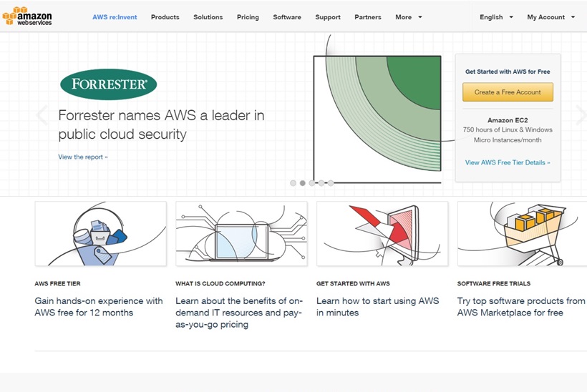Click Learn about the benefits link
Image resolution: width=587 pixels, height=392 pixels.
239,313
